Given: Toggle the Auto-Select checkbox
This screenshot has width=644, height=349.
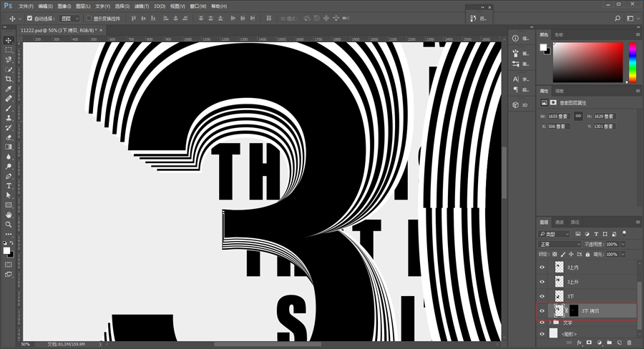Looking at the screenshot, I should (29, 19).
